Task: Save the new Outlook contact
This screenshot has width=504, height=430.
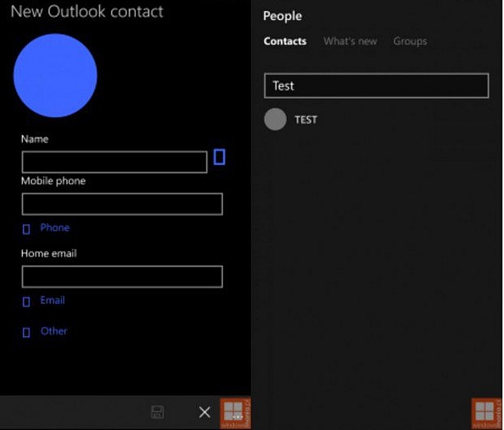Action: coord(157,413)
